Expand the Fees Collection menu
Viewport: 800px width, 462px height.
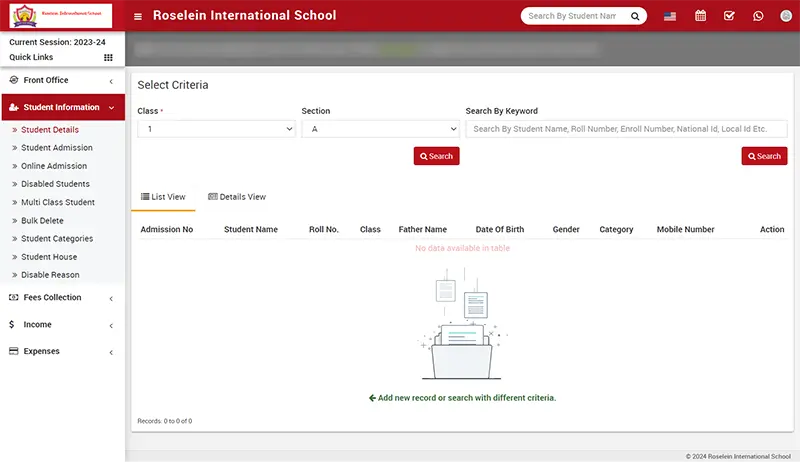pos(62,298)
